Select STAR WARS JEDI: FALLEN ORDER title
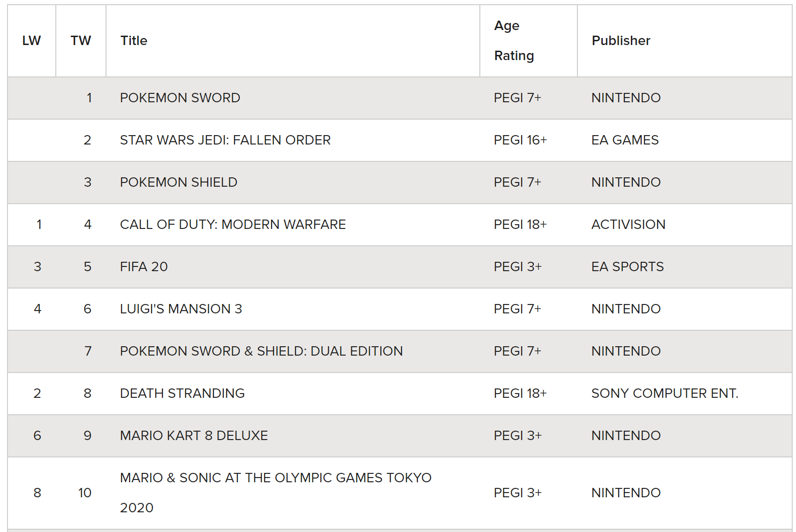Viewport: 796px width, 532px height. coord(225,140)
